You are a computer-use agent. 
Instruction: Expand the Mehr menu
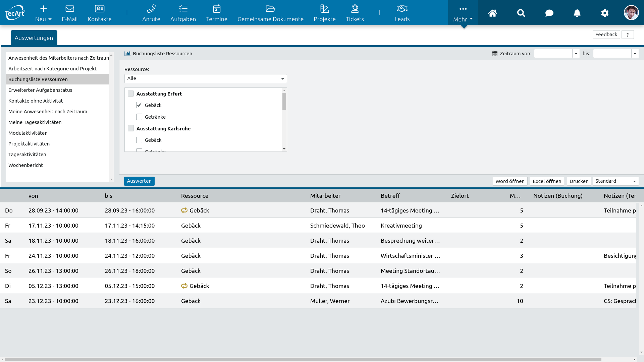click(x=463, y=13)
